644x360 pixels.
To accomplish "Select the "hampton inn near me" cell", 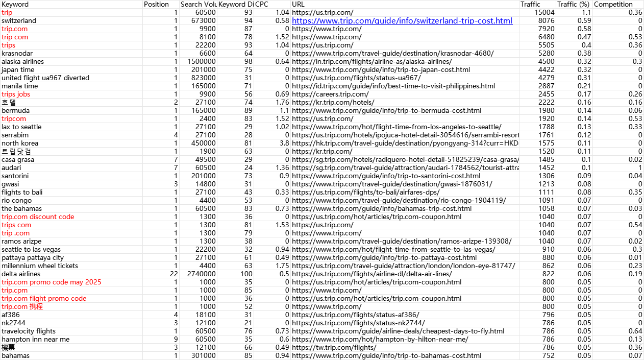I will point(35,340).
